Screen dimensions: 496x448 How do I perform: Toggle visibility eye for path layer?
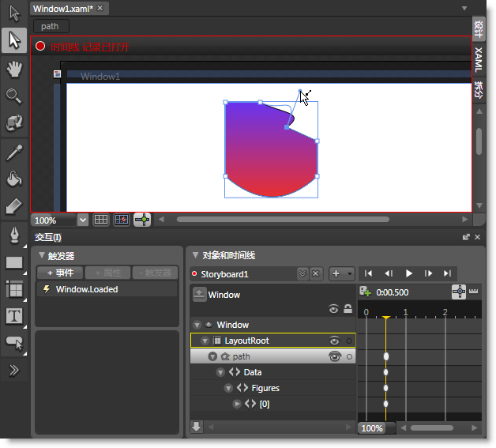tap(334, 356)
